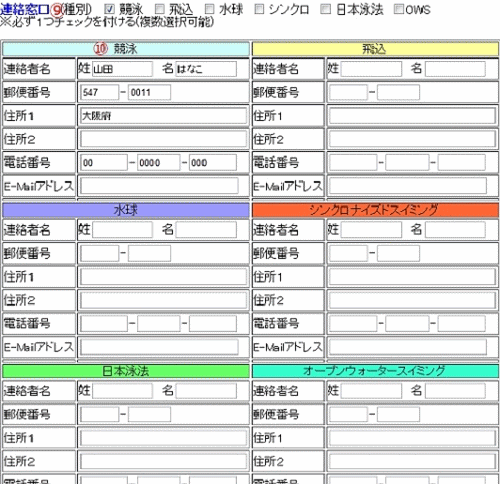Click the 名 field in 水球 section

click(206, 230)
